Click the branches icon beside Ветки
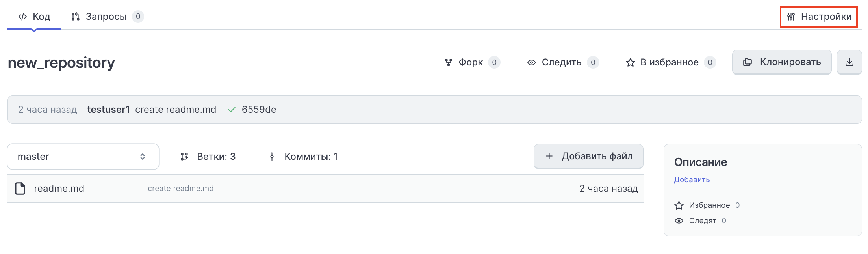Image resolution: width=868 pixels, height=254 pixels. pos(184,157)
